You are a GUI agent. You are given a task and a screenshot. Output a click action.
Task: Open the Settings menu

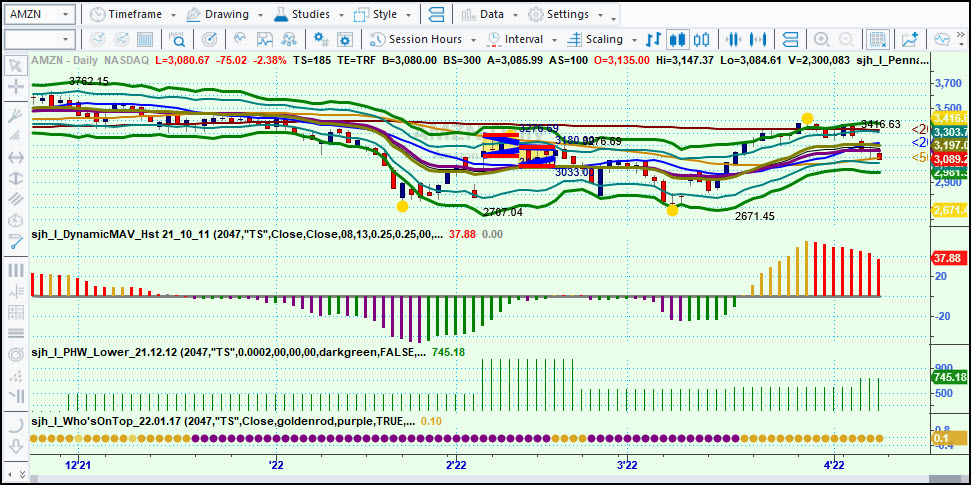click(x=567, y=14)
